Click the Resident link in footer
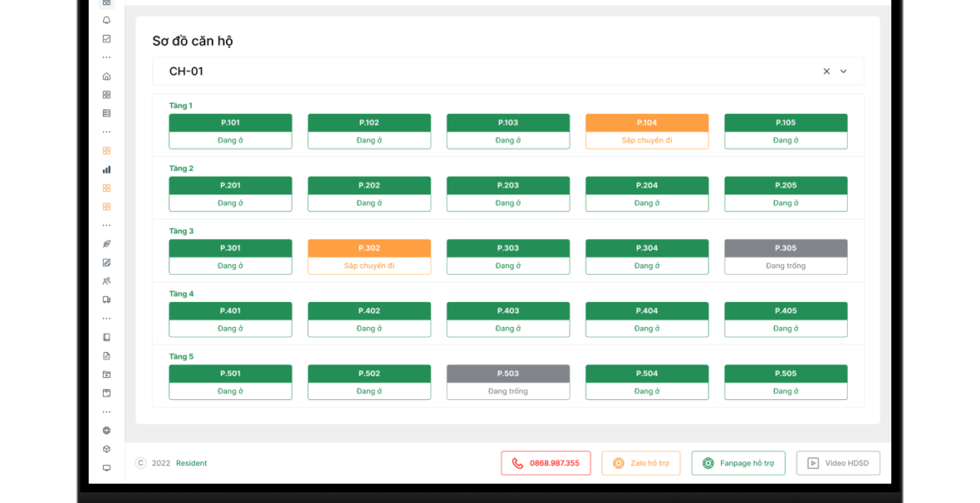 pyautogui.click(x=191, y=463)
